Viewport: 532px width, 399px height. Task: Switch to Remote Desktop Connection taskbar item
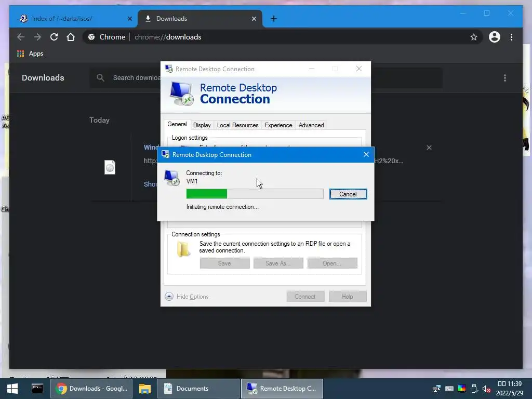coord(282,389)
